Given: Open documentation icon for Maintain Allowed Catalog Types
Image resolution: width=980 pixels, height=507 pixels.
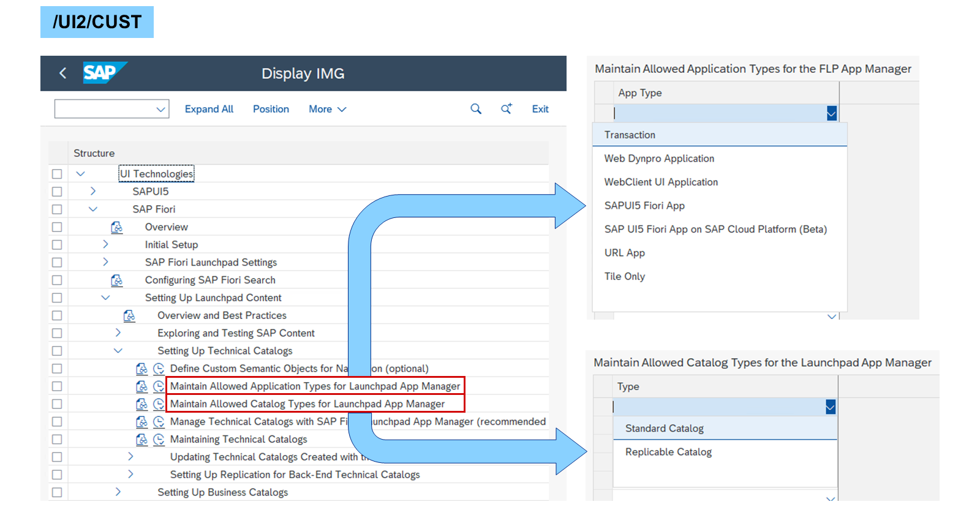Looking at the screenshot, I should (x=141, y=404).
